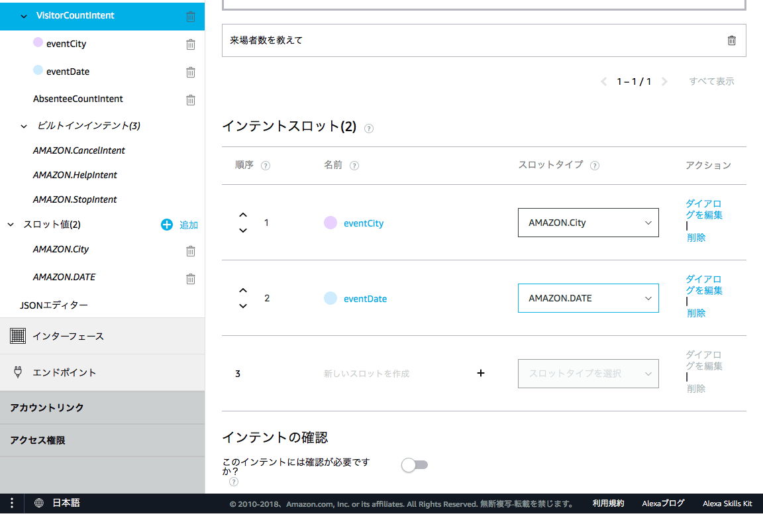The image size is (763, 532).
Task: Select AMAZON.DATE under slot values
Action: pyautogui.click(x=64, y=277)
